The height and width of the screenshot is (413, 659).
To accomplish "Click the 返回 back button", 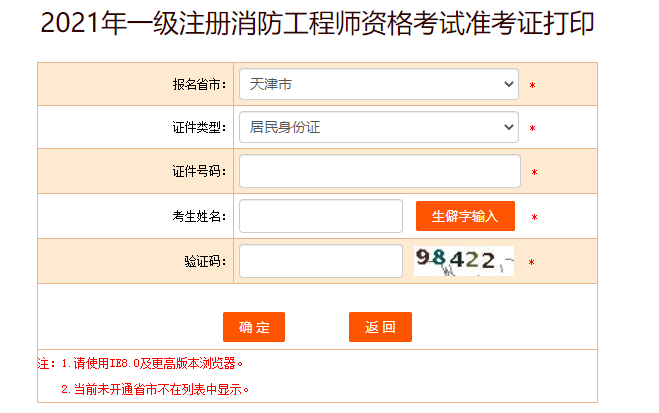I will [x=380, y=327].
